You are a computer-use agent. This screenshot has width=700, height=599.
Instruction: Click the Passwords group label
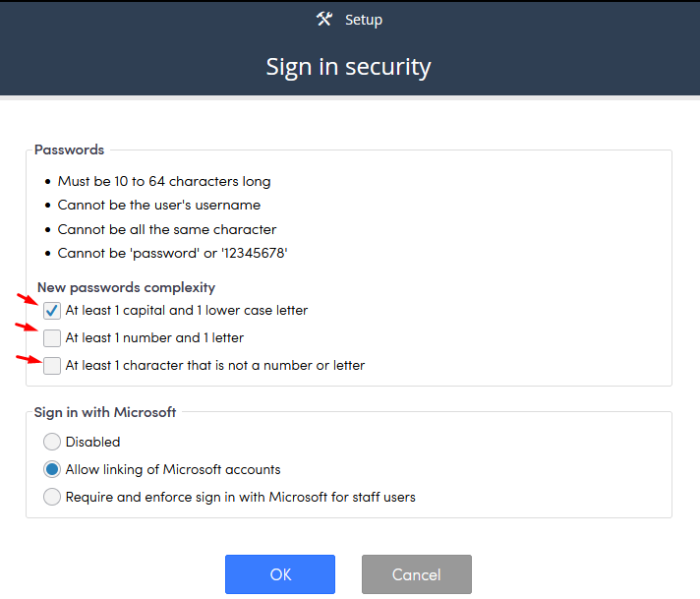[69, 150]
